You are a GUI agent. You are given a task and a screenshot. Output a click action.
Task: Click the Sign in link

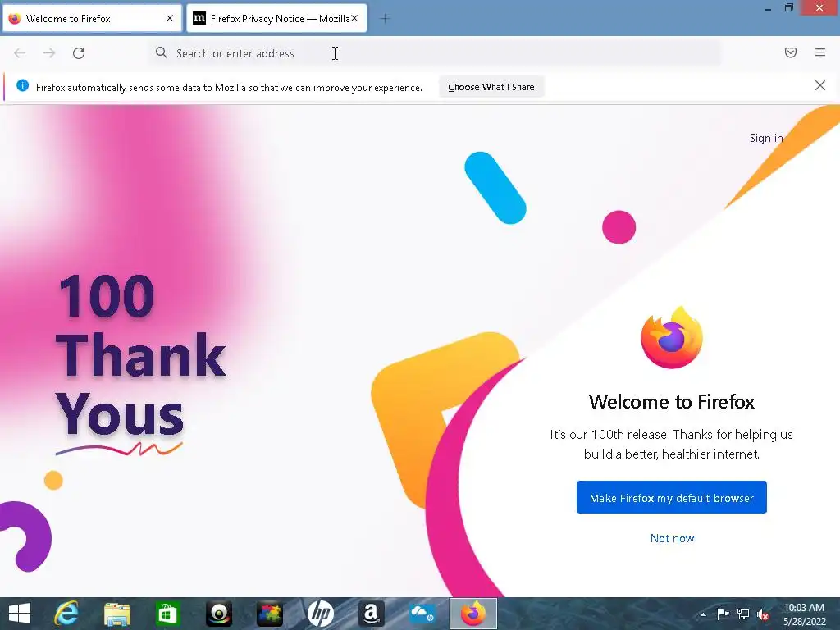[766, 138]
